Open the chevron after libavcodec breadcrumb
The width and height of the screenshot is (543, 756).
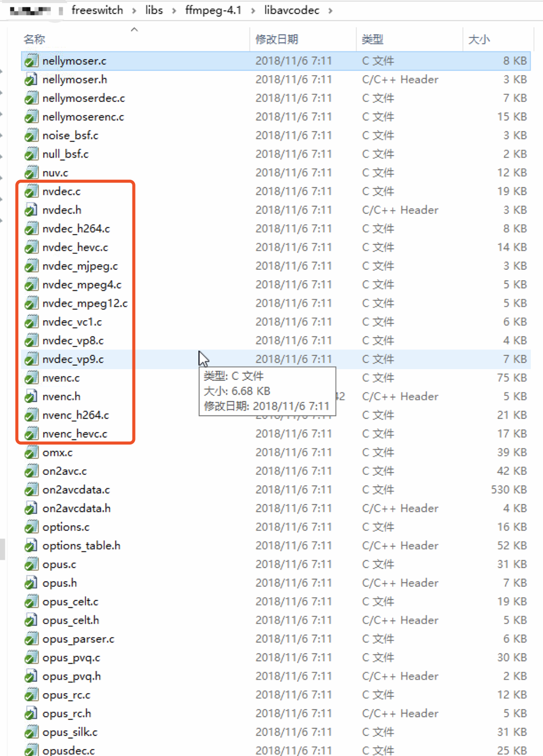pos(330,10)
